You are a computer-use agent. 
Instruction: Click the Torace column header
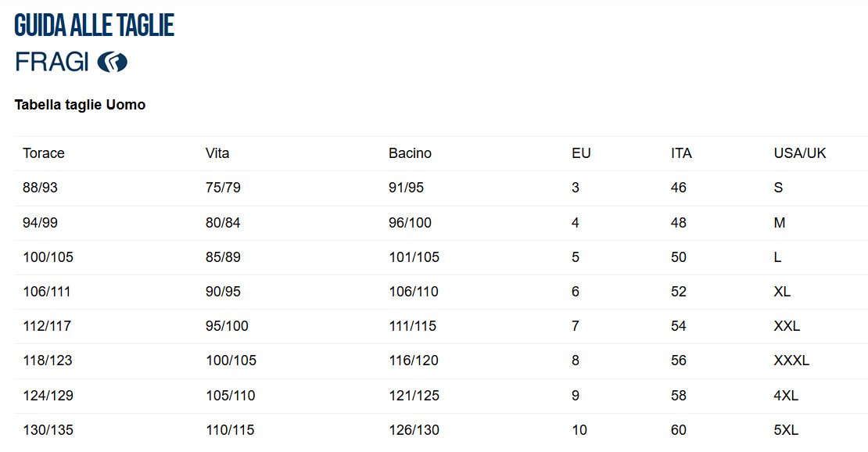pyautogui.click(x=44, y=153)
